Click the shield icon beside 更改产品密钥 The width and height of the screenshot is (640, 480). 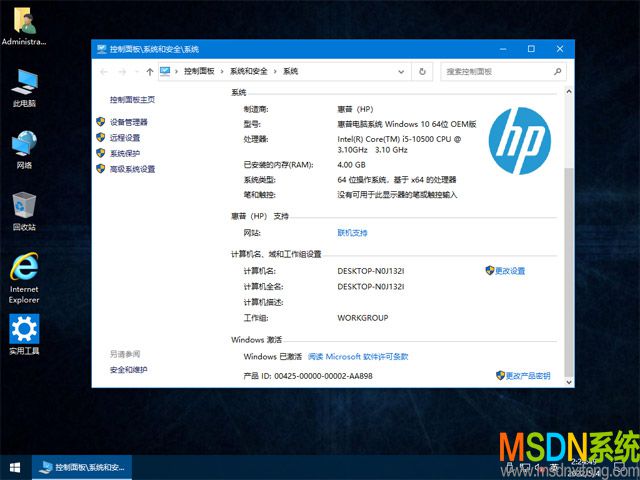point(500,375)
